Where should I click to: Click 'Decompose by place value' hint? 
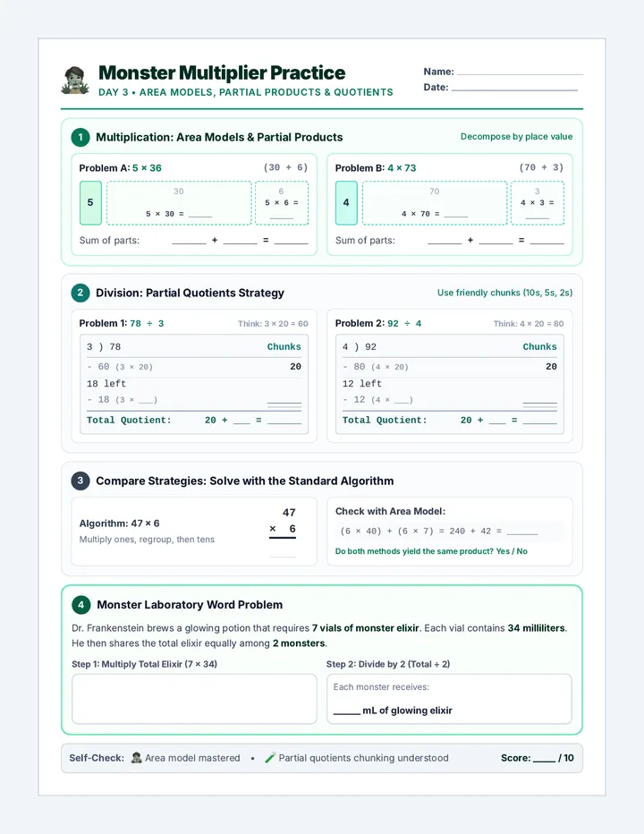tap(516, 137)
